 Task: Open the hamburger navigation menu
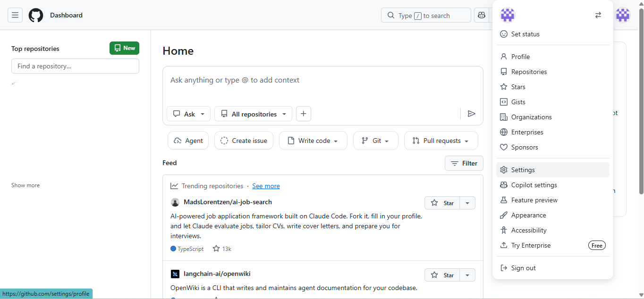[15, 15]
